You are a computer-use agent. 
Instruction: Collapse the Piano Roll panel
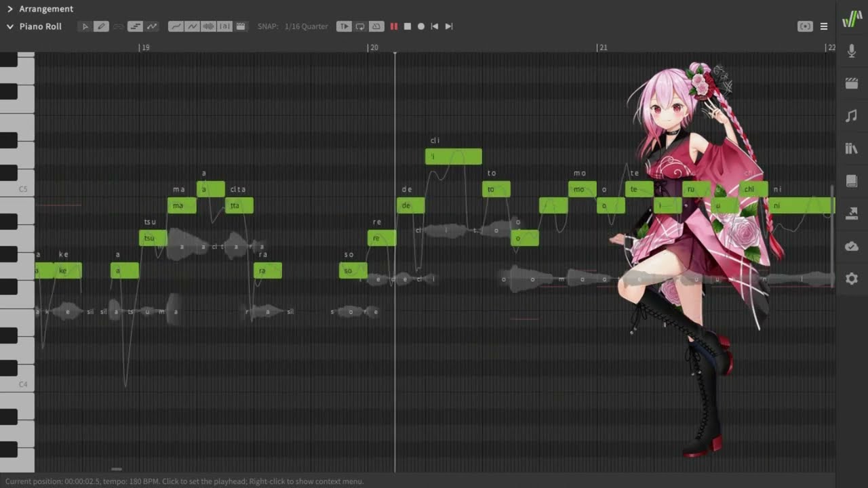[10, 26]
